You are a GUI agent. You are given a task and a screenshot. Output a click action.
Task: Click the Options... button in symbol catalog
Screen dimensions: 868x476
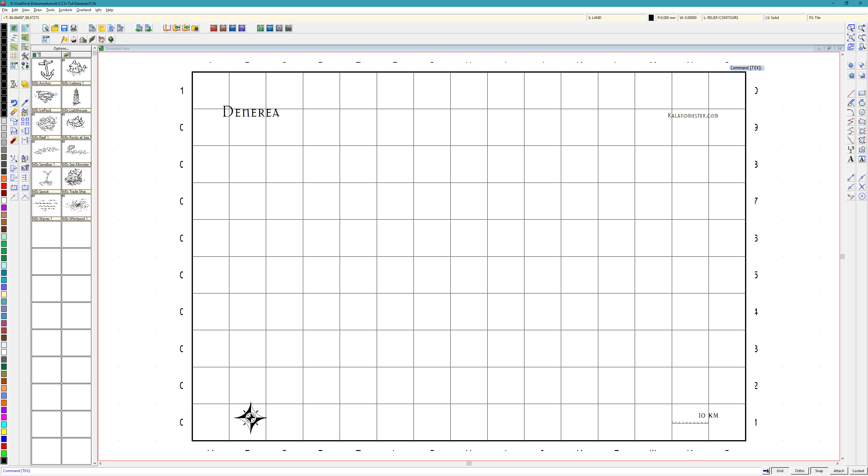(x=61, y=48)
